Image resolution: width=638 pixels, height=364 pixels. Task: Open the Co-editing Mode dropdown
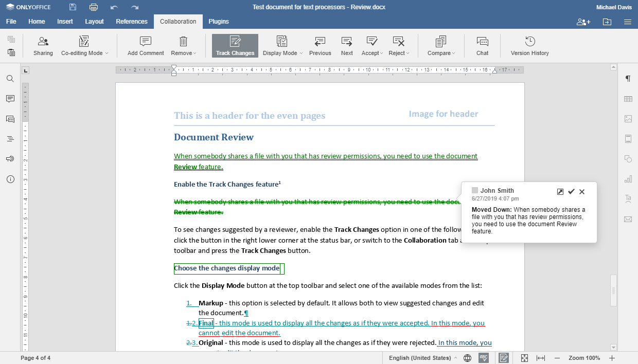click(x=85, y=46)
